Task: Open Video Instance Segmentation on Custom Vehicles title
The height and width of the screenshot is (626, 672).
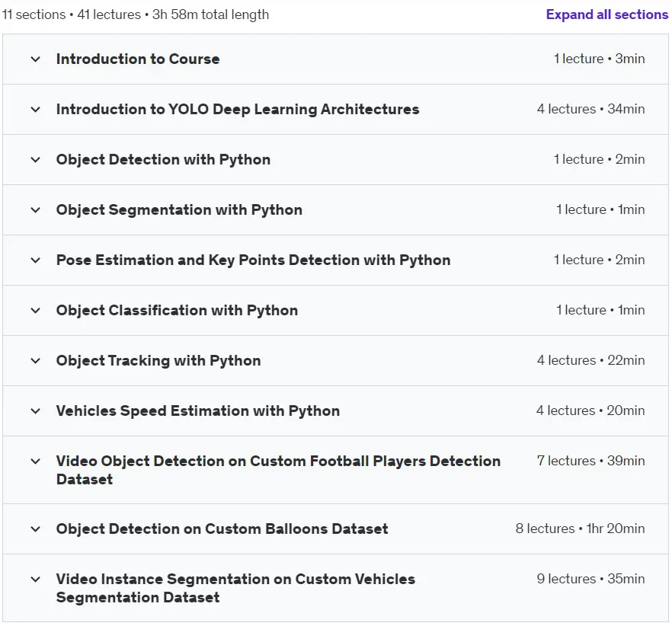Action: 235,588
